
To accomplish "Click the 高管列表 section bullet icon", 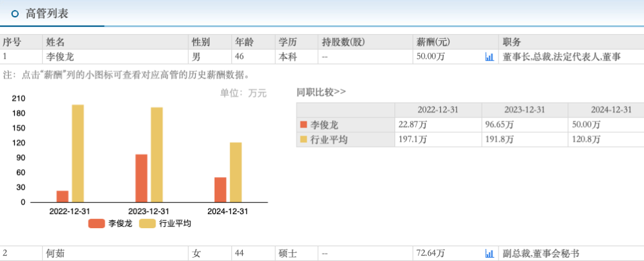I will tap(15, 14).
